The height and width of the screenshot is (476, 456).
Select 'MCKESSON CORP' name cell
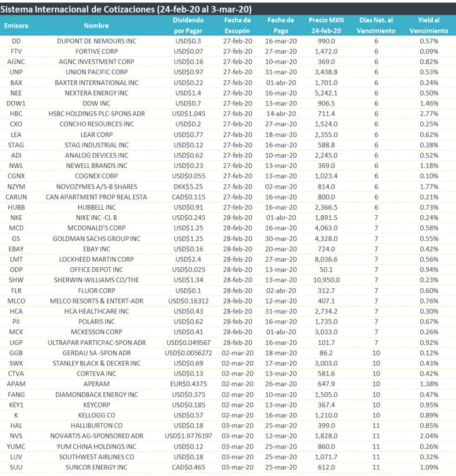coord(97,332)
